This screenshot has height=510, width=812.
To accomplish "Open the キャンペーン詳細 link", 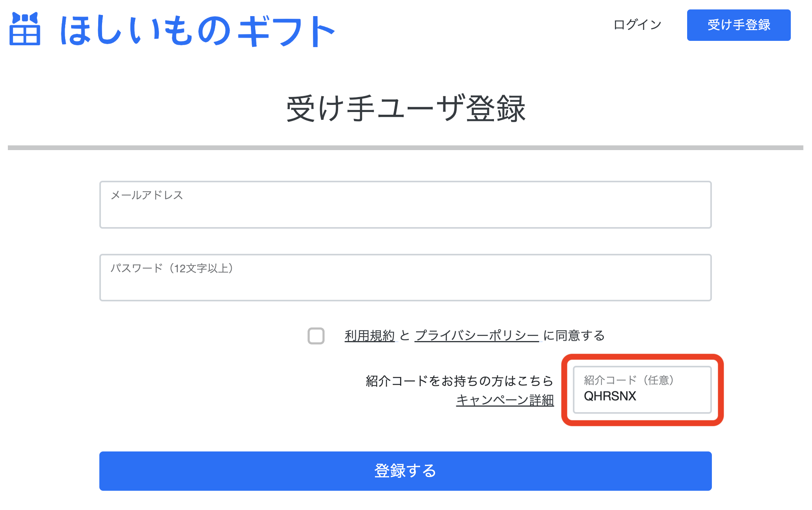I will point(505,400).
